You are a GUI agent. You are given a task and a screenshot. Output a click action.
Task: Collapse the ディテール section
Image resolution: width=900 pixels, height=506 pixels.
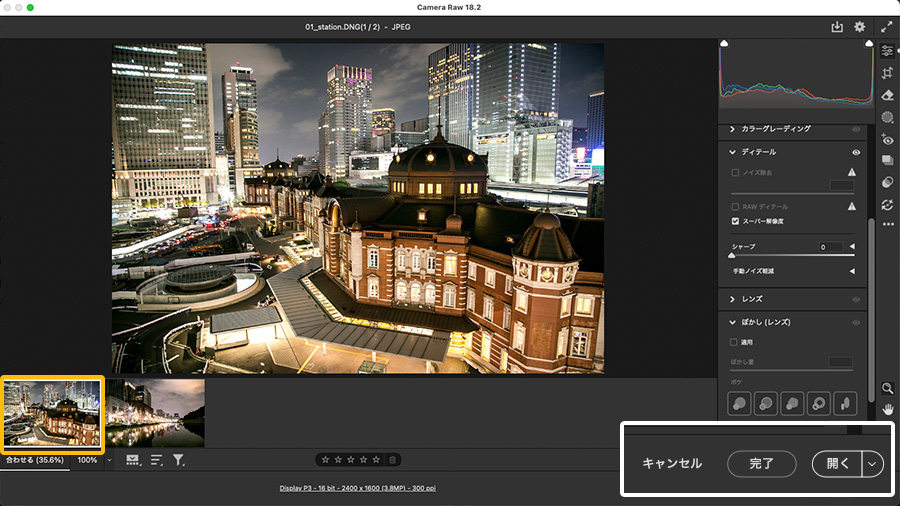(x=732, y=152)
